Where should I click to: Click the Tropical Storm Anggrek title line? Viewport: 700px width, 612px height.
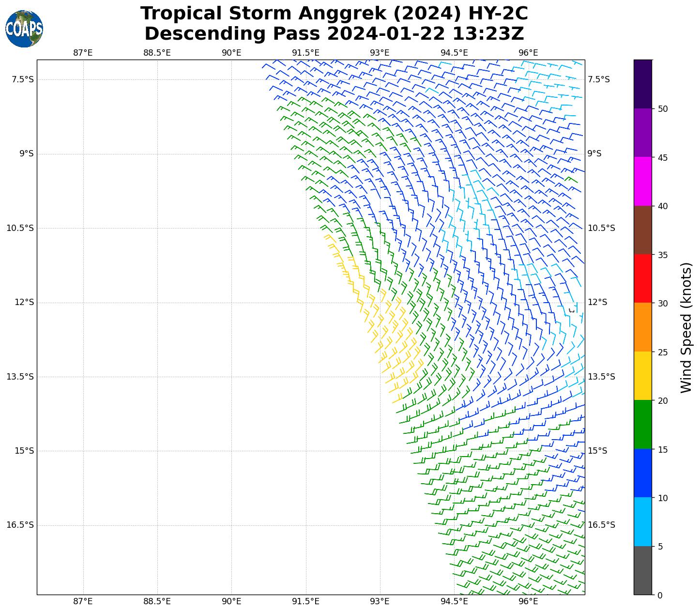[x=334, y=14]
